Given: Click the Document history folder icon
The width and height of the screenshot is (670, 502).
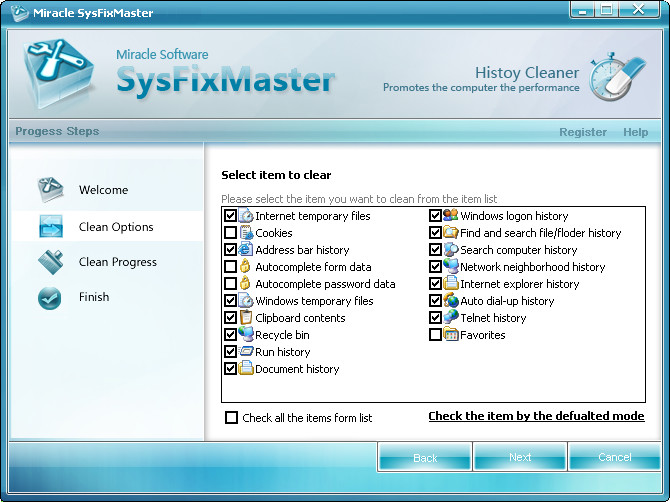Looking at the screenshot, I should click(x=246, y=369).
